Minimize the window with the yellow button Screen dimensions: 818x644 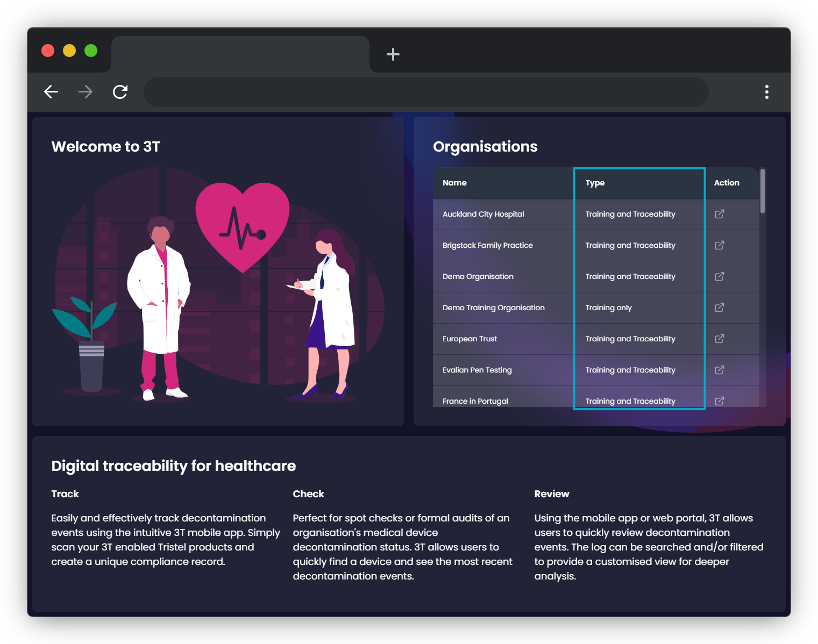click(x=69, y=51)
